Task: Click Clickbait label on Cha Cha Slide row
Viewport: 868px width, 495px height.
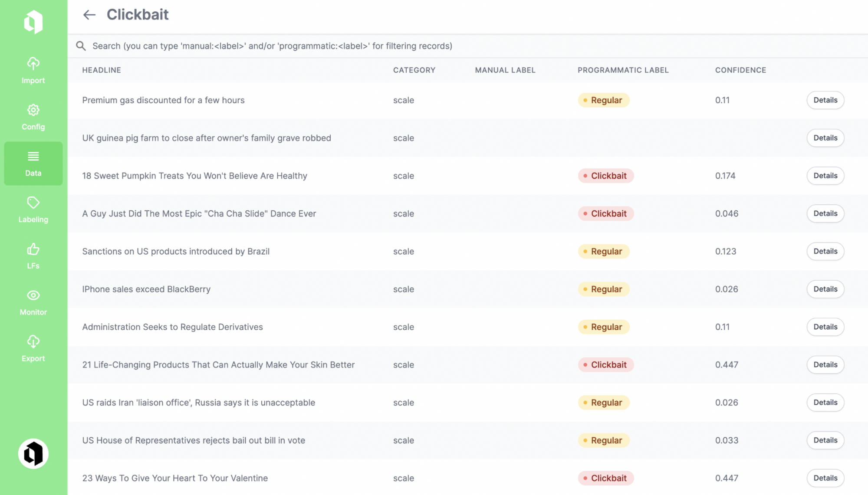Action: coord(605,213)
